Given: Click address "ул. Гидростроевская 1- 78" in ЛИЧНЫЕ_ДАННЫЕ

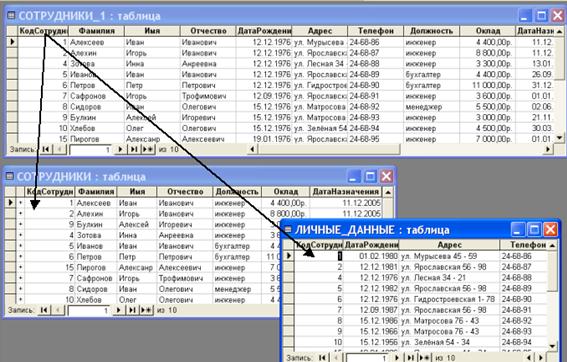Looking at the screenshot, I should tap(449, 299).
